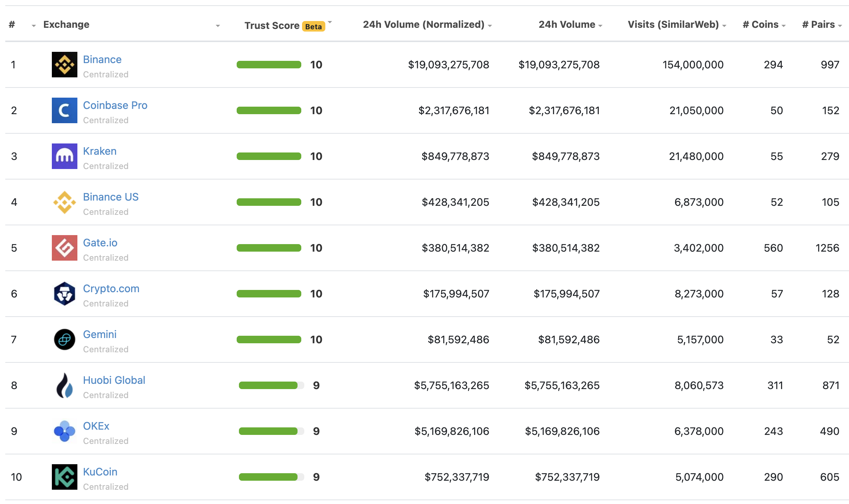Select Huobi Global trust score 9
Viewport: 849px width, 504px height.
tap(316, 385)
